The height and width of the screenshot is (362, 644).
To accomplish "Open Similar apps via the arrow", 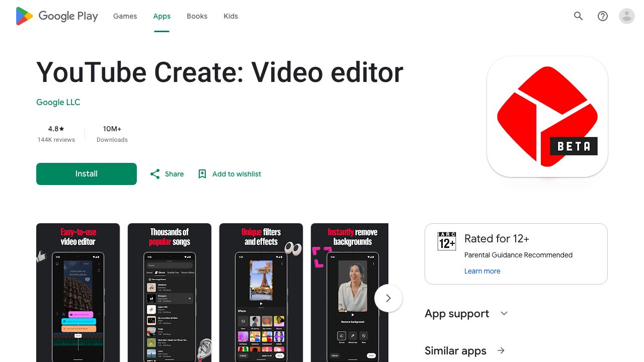I will 501,350.
